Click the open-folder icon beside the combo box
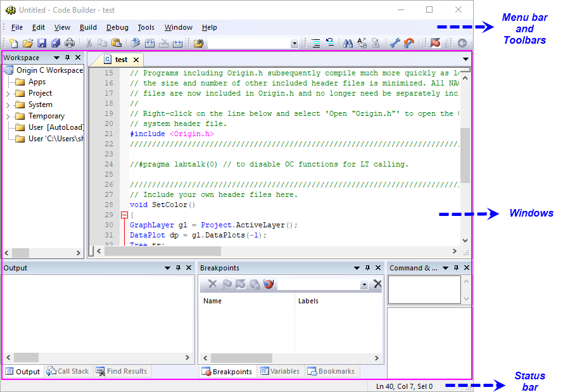Screen dimensions: 563x392 (199, 43)
